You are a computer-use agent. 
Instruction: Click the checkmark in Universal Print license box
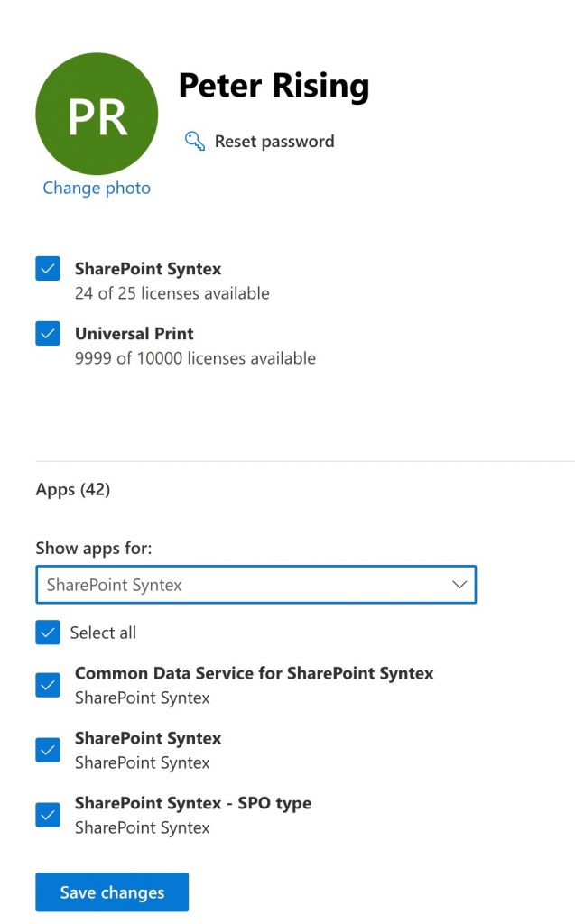(x=47, y=333)
